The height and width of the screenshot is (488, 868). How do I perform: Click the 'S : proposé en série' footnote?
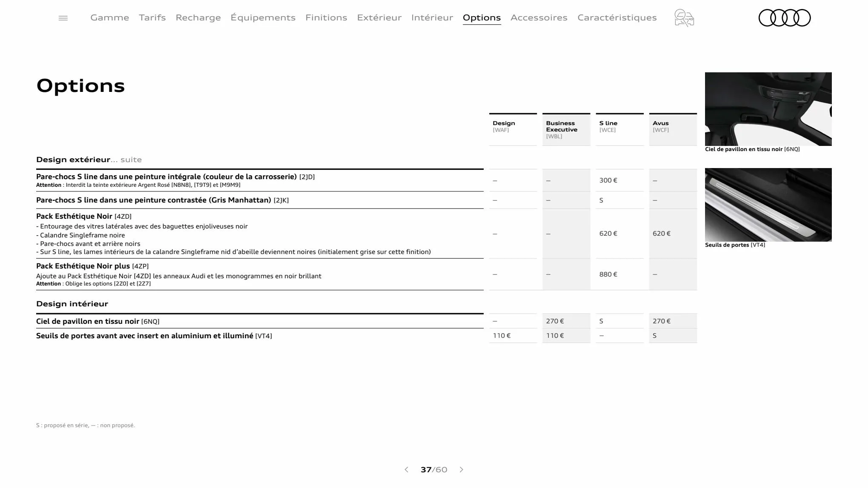(x=86, y=425)
